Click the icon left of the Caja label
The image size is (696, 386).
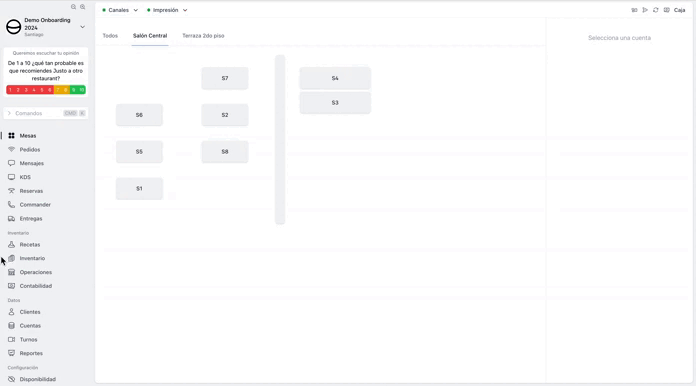[x=667, y=10]
